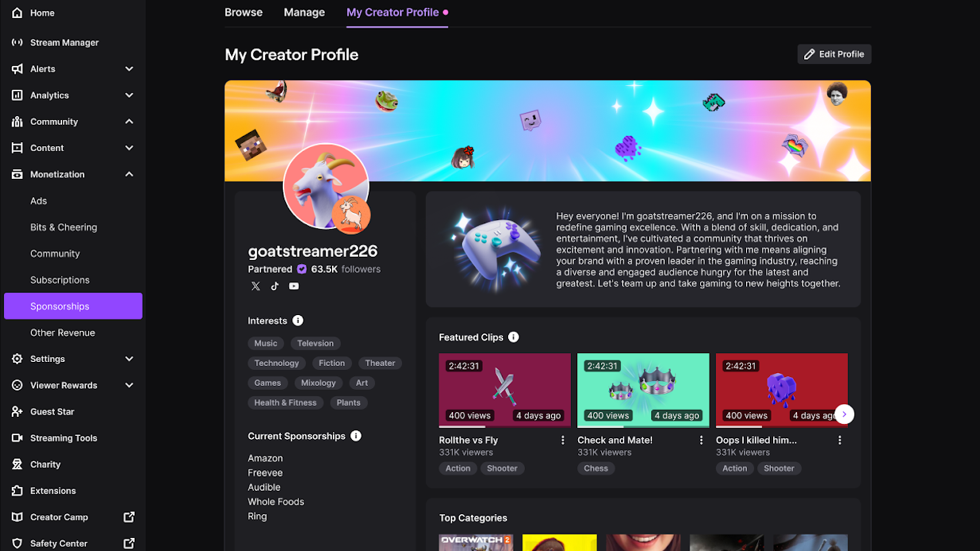The height and width of the screenshot is (551, 980).
Task: Open the TikTok social link icon
Action: click(275, 286)
